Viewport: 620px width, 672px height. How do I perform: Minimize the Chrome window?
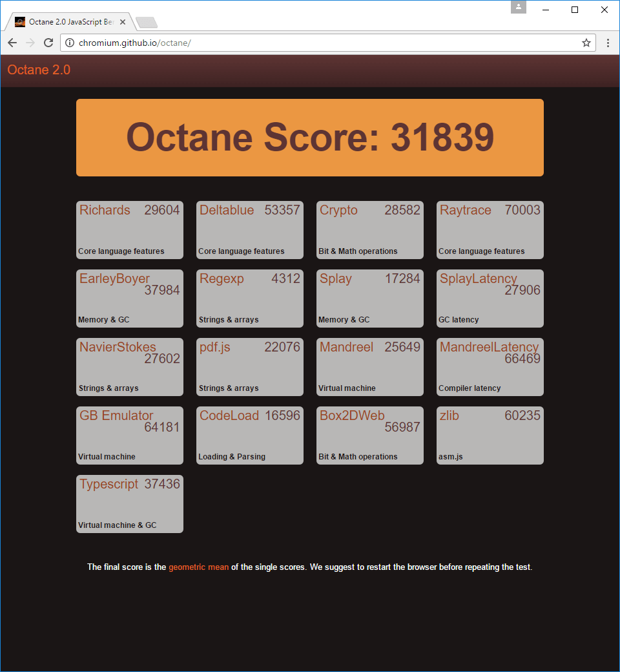546,10
